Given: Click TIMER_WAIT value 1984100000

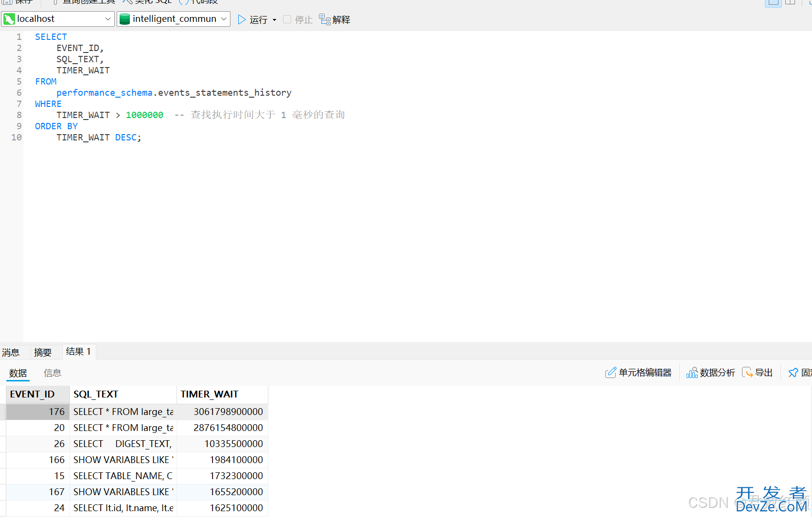Looking at the screenshot, I should [222, 460].
